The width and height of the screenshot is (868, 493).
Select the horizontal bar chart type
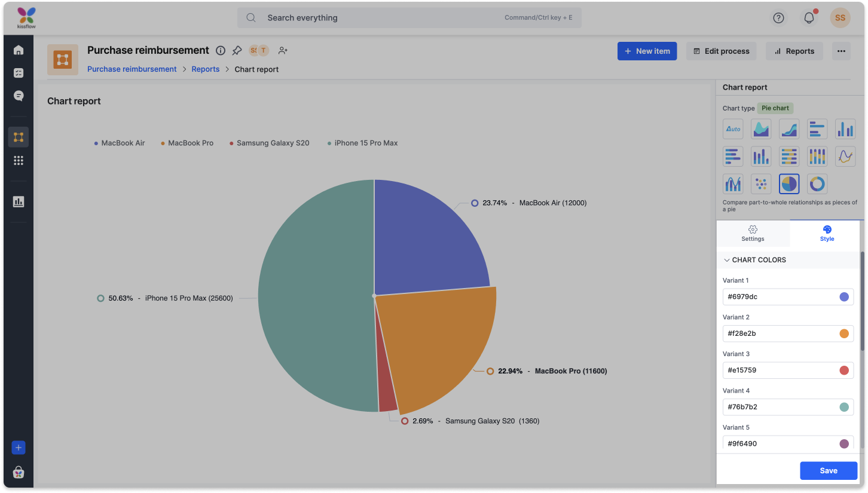pos(817,128)
